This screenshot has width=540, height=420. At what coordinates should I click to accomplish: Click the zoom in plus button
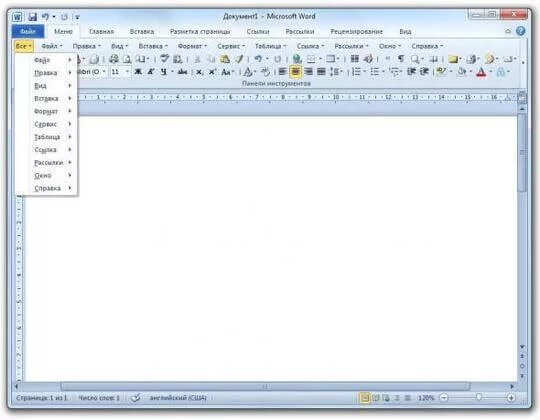coord(511,398)
